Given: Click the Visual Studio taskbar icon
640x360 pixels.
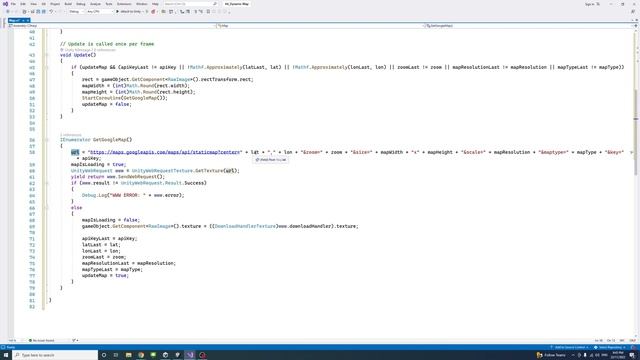Looking at the screenshot, I should coord(190,355).
